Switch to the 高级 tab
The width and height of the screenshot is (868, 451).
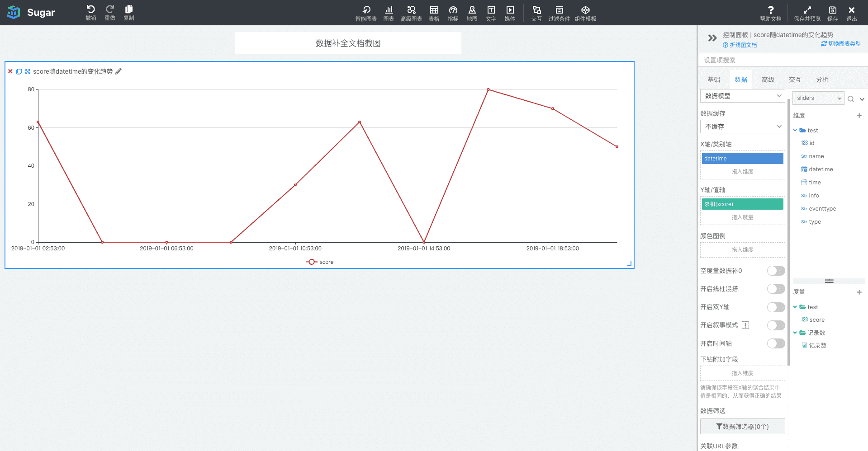point(768,80)
